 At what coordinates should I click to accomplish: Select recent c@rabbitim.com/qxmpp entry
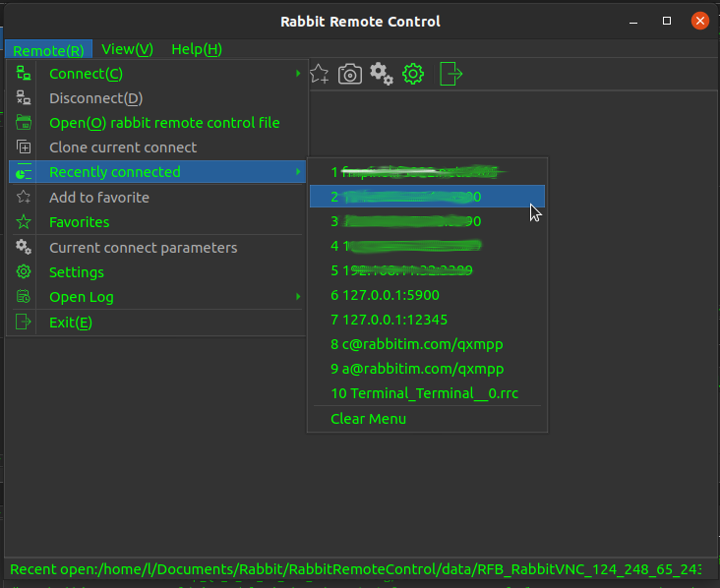point(427,344)
